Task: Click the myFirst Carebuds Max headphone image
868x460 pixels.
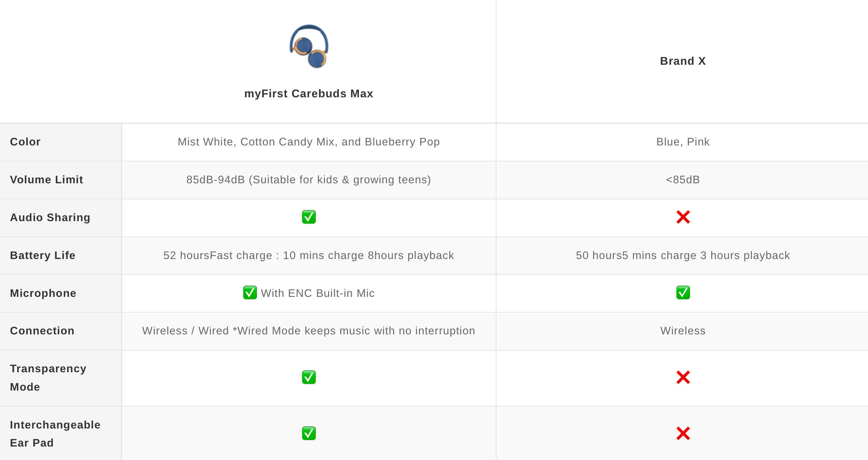Action: [309, 46]
